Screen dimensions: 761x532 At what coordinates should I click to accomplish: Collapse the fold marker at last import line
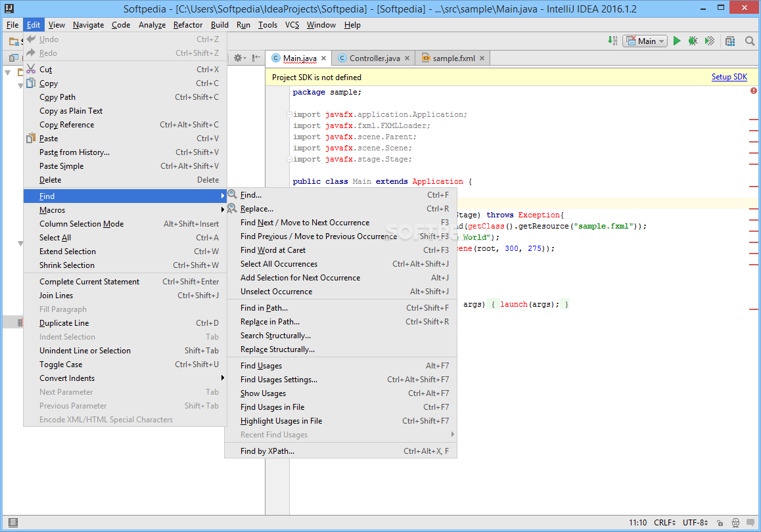[x=289, y=158]
